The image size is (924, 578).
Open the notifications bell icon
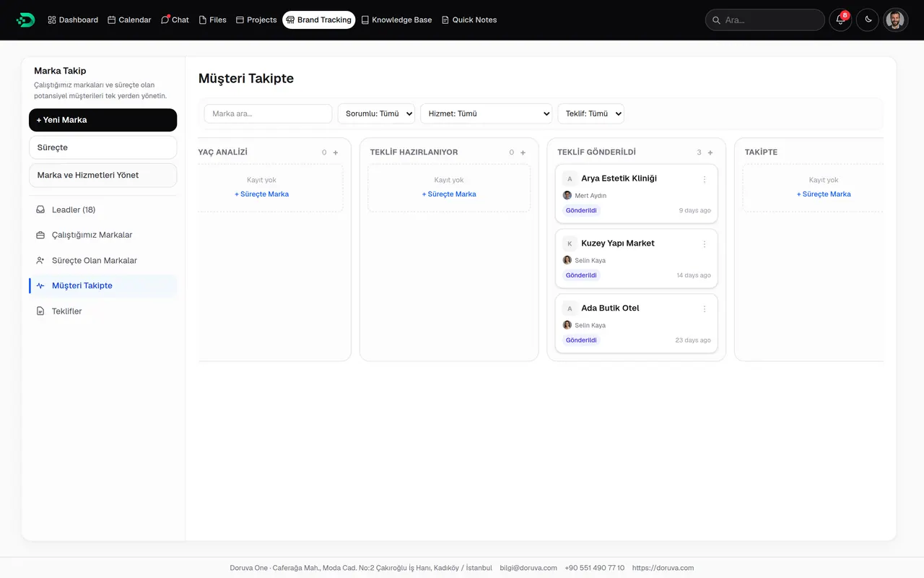pyautogui.click(x=840, y=20)
